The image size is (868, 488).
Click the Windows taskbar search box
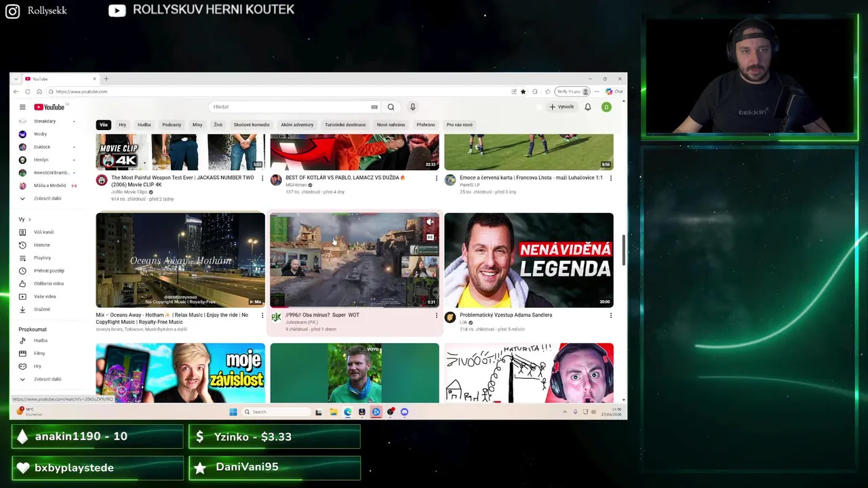click(277, 412)
